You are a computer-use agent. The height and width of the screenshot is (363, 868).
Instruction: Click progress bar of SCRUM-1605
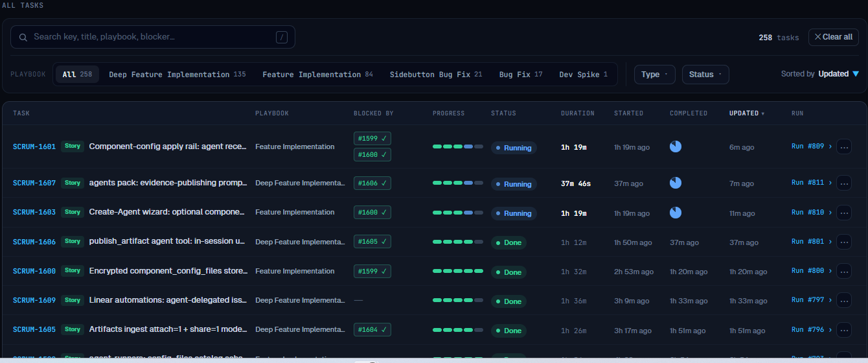click(x=458, y=330)
